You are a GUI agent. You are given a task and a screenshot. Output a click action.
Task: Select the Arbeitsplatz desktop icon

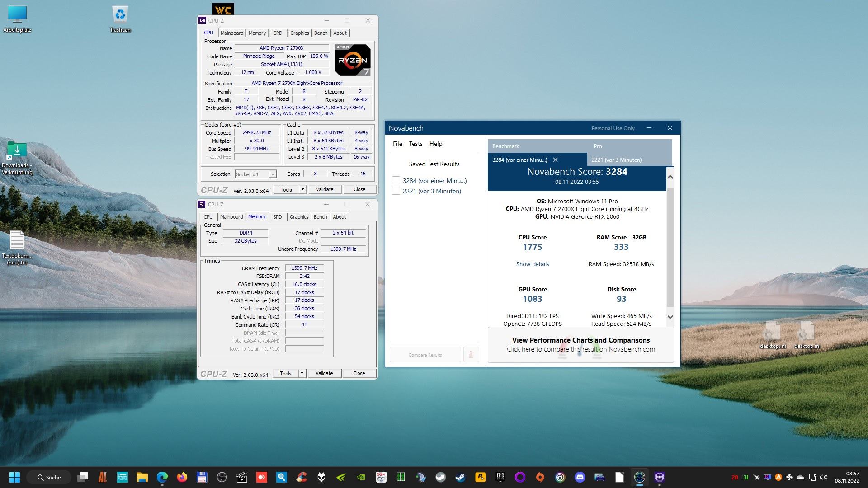(17, 19)
